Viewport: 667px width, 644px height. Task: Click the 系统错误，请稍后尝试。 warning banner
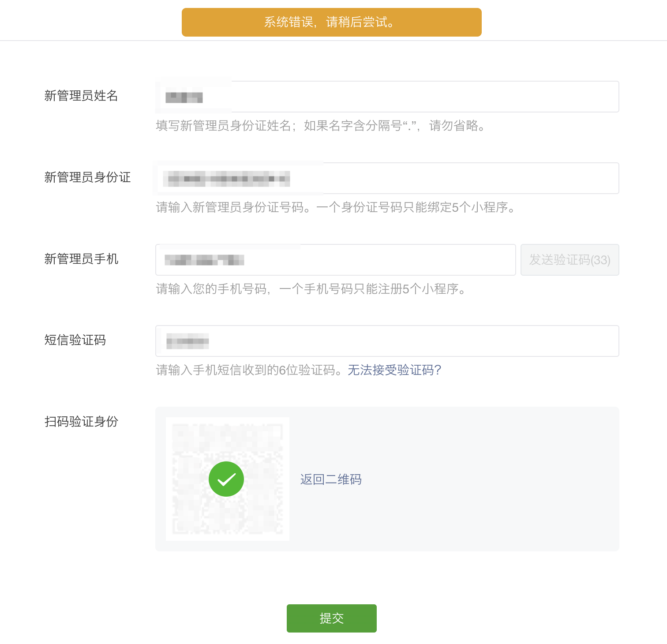click(x=332, y=22)
